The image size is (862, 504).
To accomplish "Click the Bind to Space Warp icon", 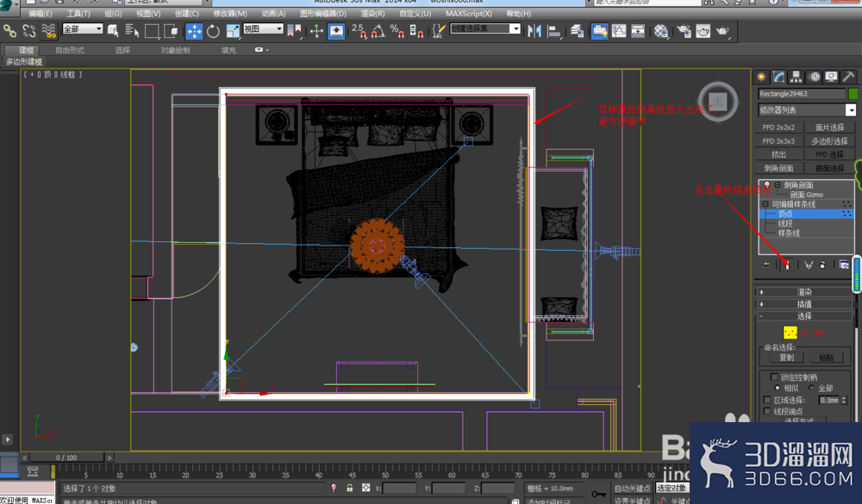I will [x=48, y=31].
